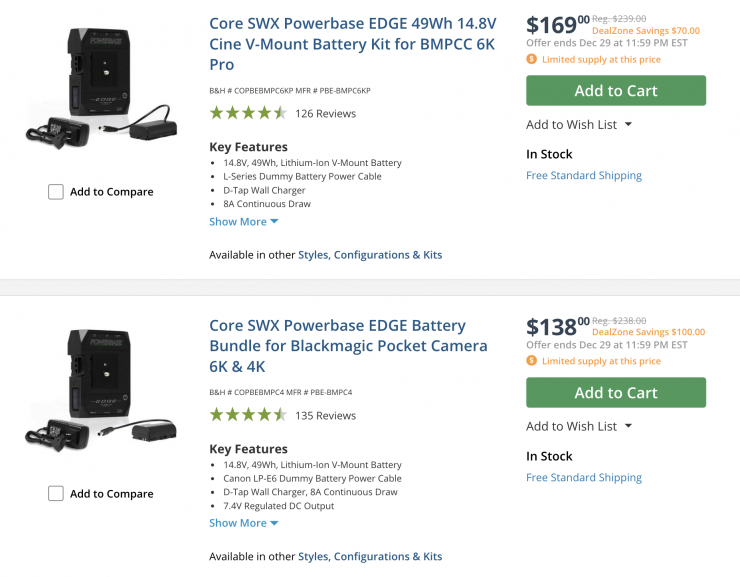740x577 pixels.
Task: Open the Add to Wish List dropdown for the $138 bundle
Action: pos(579,426)
